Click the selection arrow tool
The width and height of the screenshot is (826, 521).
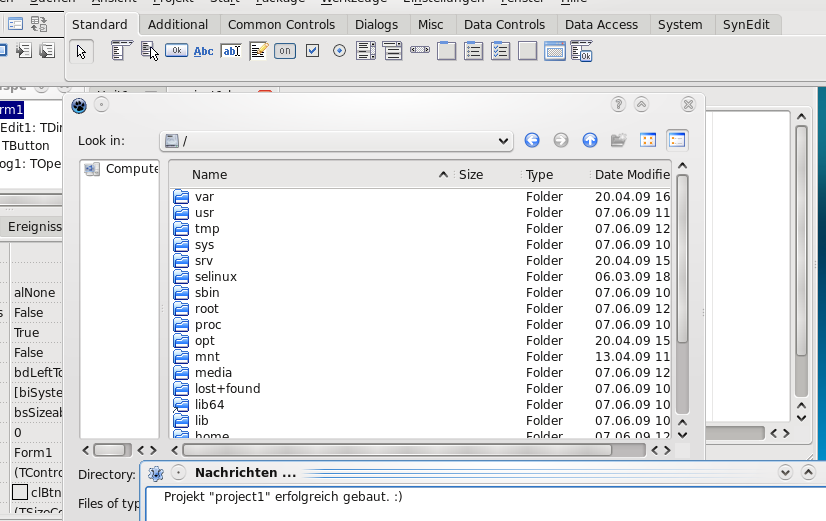pyautogui.click(x=82, y=50)
